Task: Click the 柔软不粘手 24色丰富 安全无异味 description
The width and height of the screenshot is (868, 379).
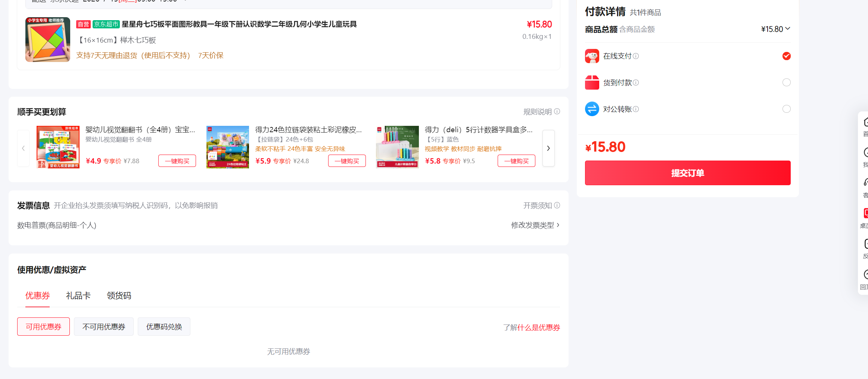Action: click(x=300, y=149)
